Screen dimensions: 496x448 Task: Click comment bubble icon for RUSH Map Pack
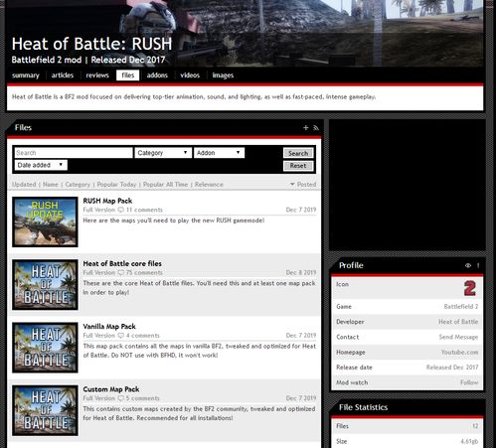tap(121, 210)
